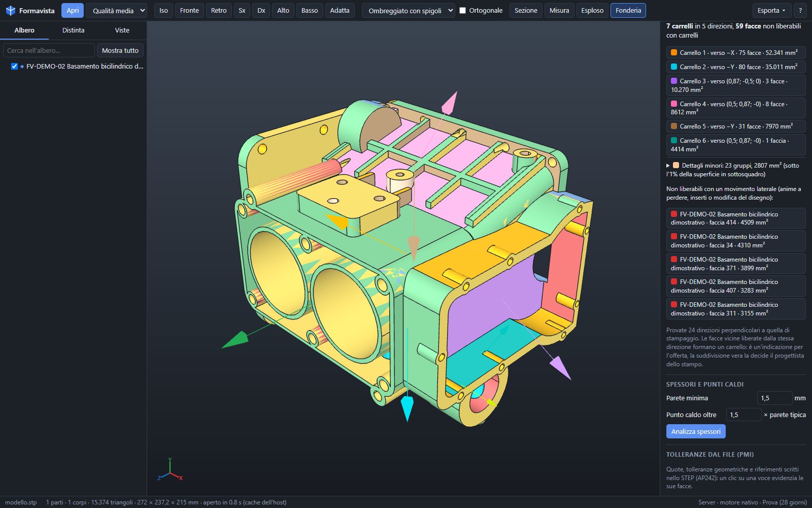Click the Cerca nell'albero search field
This screenshot has height=508, width=812.
point(49,50)
